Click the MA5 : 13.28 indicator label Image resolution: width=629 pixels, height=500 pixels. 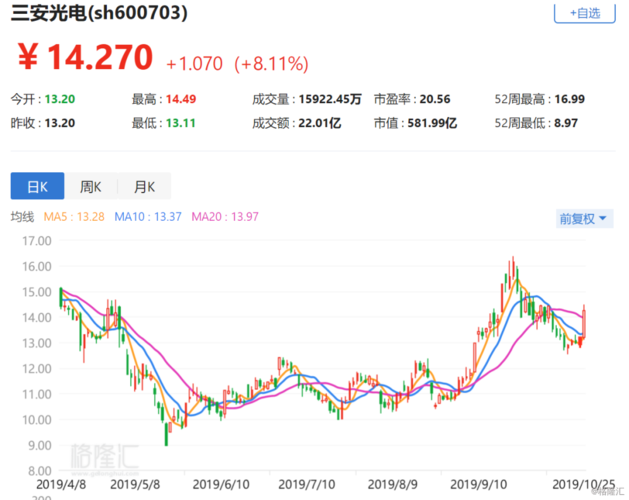(x=74, y=217)
